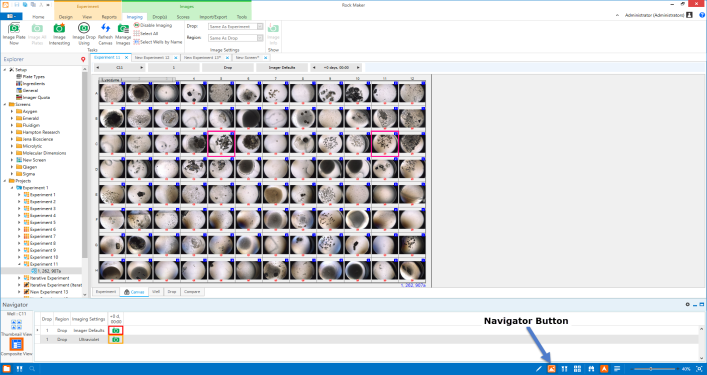The height and width of the screenshot is (375, 707).
Task: Click the Ultraviolet row camera cell
Action: tap(116, 339)
